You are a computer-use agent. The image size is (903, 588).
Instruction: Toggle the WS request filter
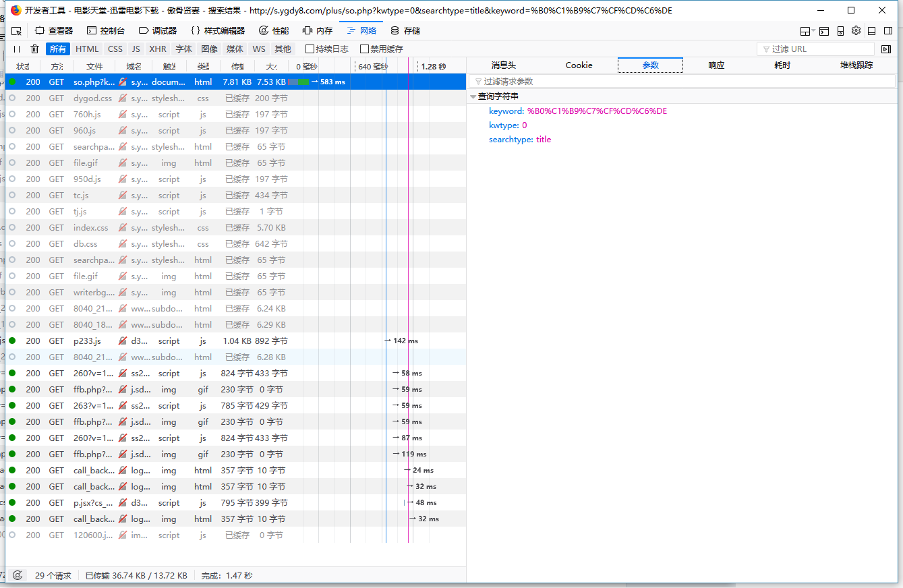[x=259, y=49]
